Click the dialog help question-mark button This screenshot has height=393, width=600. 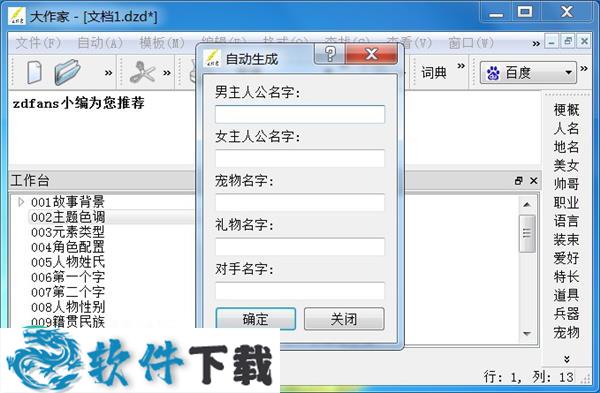pos(330,54)
